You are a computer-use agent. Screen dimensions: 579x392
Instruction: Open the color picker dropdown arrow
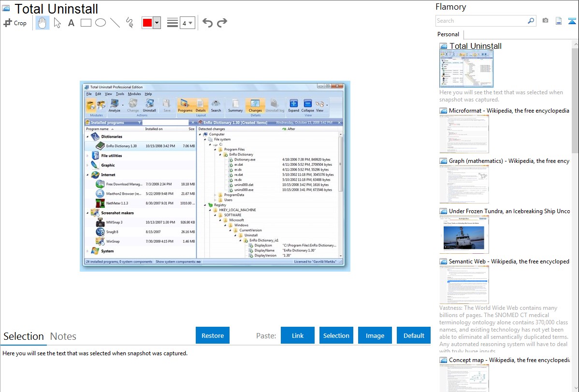click(x=157, y=23)
